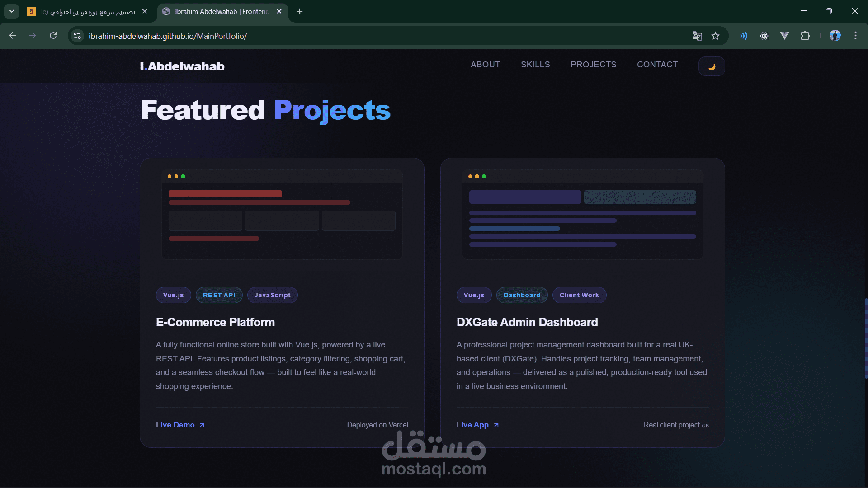This screenshot has width=868, height=488.
Task: Open the Extensions puzzle icon
Action: pyautogui.click(x=805, y=36)
